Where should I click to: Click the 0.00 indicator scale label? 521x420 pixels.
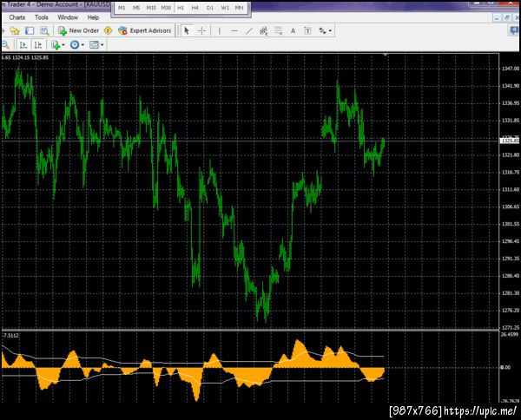505,367
